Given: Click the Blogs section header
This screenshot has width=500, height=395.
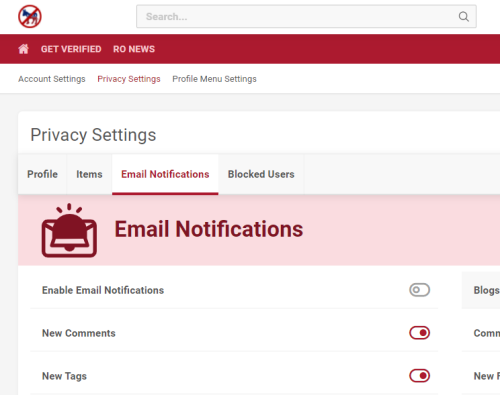Looking at the screenshot, I should pos(486,290).
